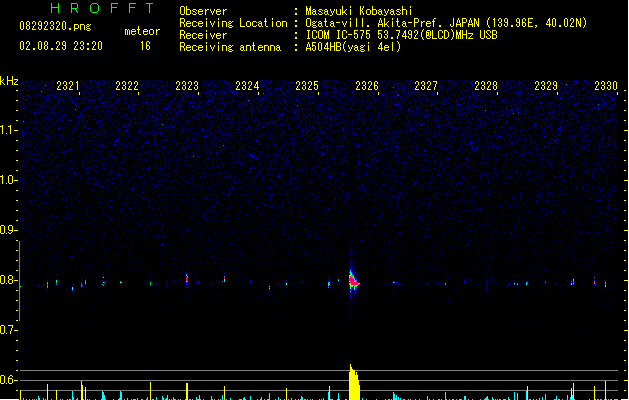Click the 0.6 frequency axis label
The image size is (629, 400).
point(9,380)
